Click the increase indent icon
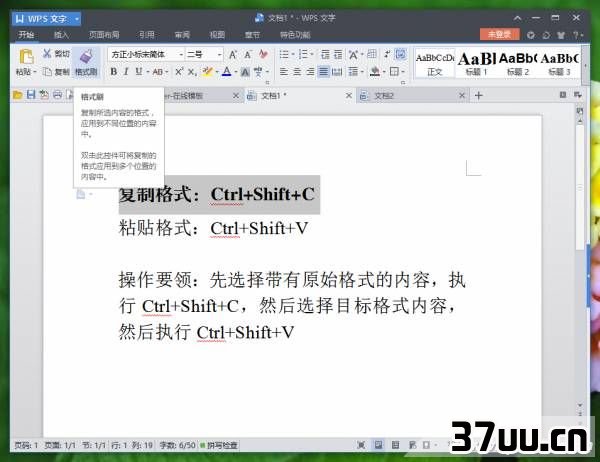600x462 pixels. 338,54
